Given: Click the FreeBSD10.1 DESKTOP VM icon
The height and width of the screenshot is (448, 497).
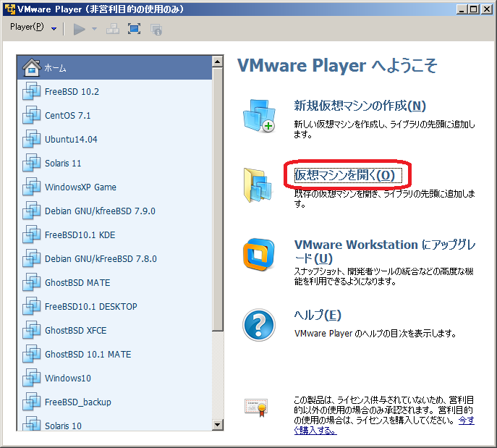Looking at the screenshot, I should 31,306.
